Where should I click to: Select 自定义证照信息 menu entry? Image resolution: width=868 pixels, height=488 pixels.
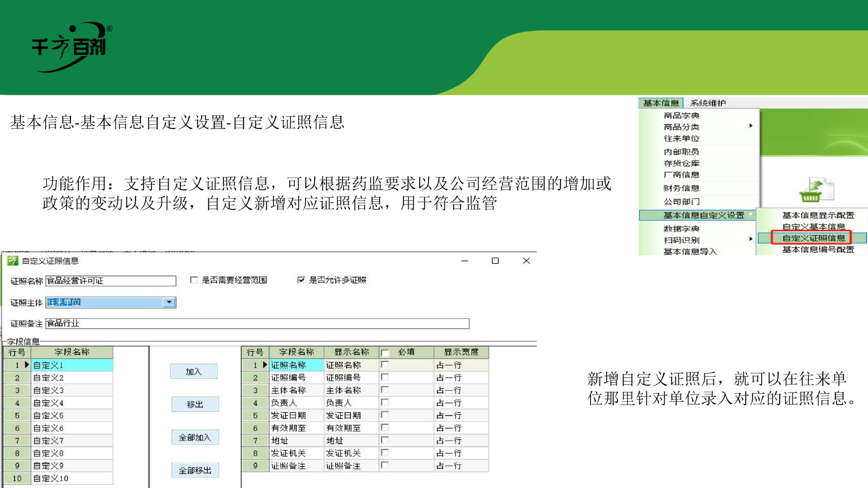[x=813, y=238]
